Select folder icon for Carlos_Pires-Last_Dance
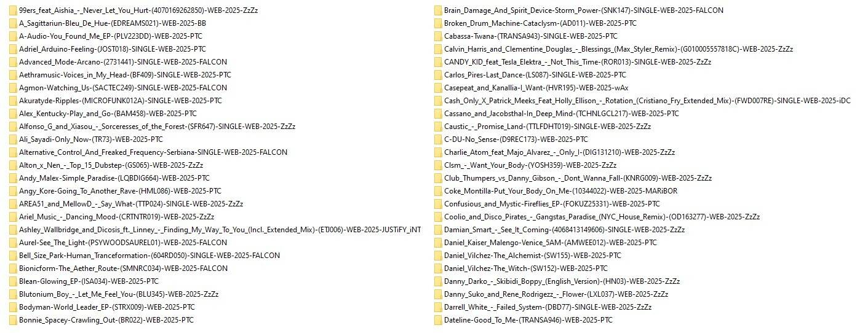 pos(438,75)
